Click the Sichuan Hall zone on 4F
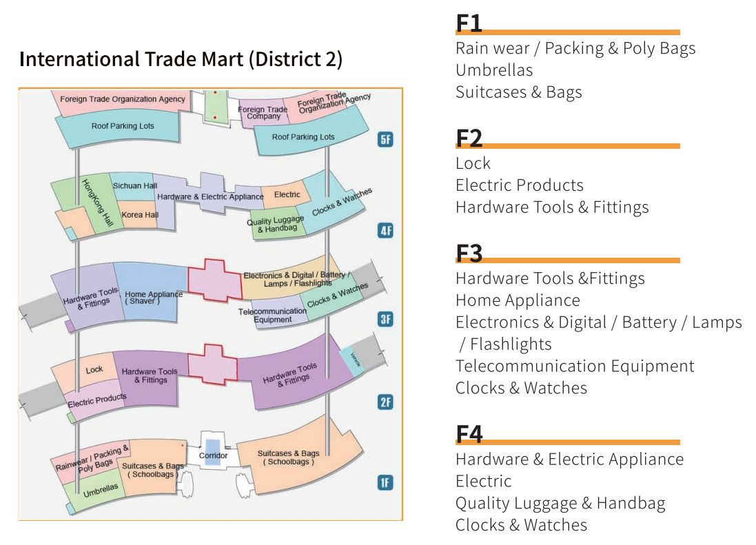The image size is (756, 545). click(132, 187)
